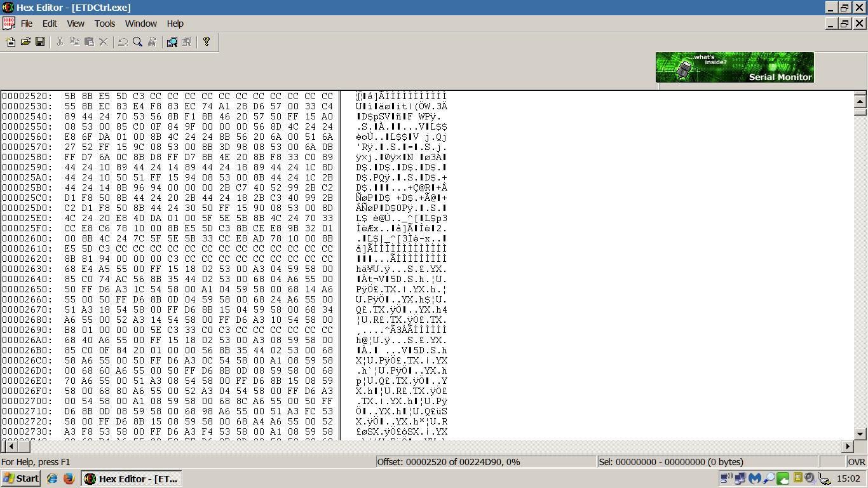Click the OVR indicator in status bar
The width and height of the screenshot is (868, 488).
(857, 462)
